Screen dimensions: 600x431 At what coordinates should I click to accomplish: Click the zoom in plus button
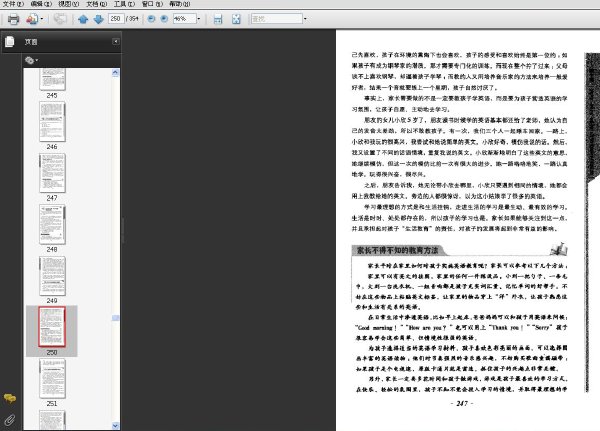164,18
